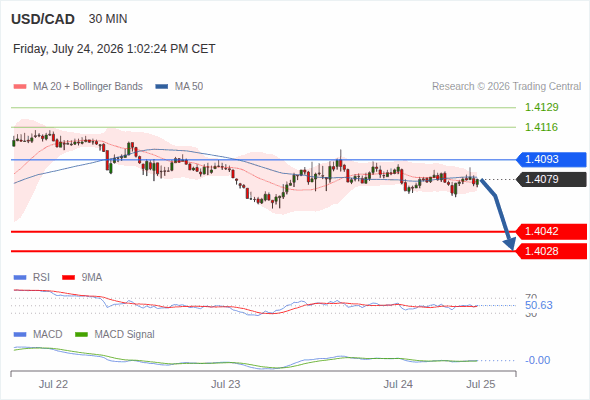Click the black 1.4079 current price tag
The height and width of the screenshot is (400, 590).
pos(551,179)
